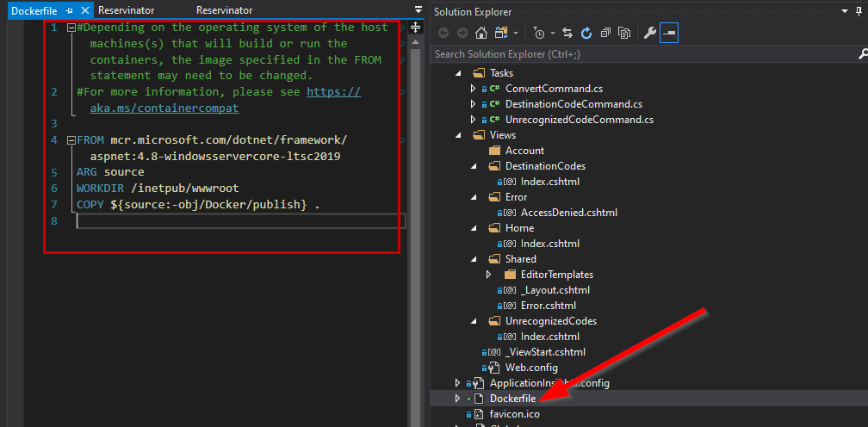Collapse the Error folder

click(474, 197)
